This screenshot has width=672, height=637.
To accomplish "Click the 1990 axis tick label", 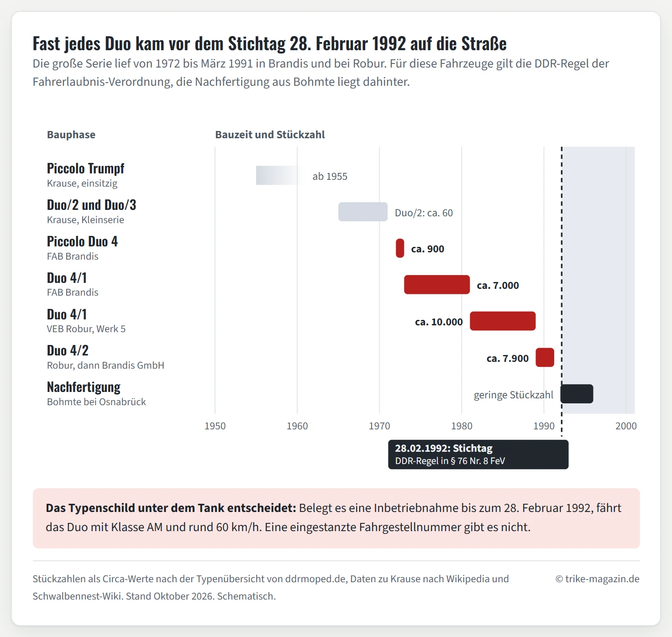I will 544,426.
